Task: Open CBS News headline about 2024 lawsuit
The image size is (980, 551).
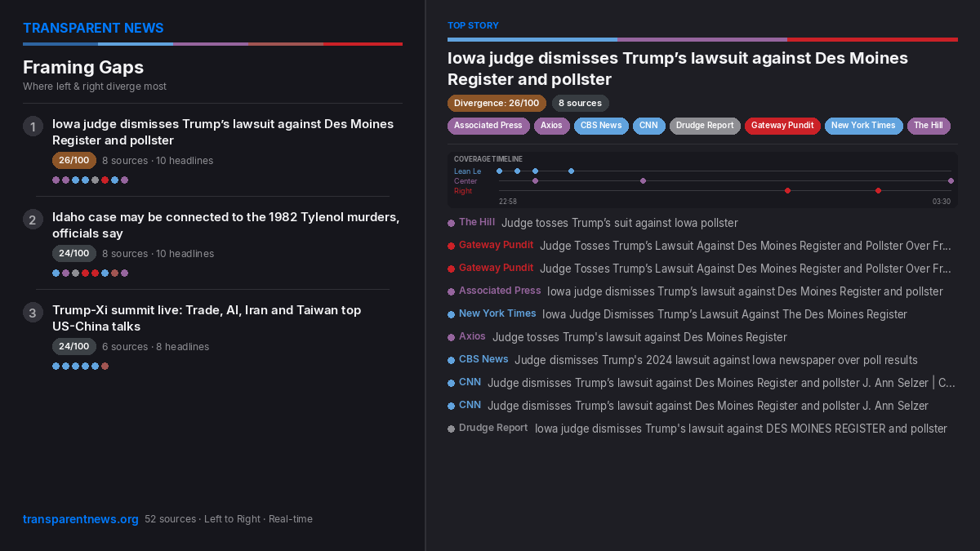Action: 716,360
